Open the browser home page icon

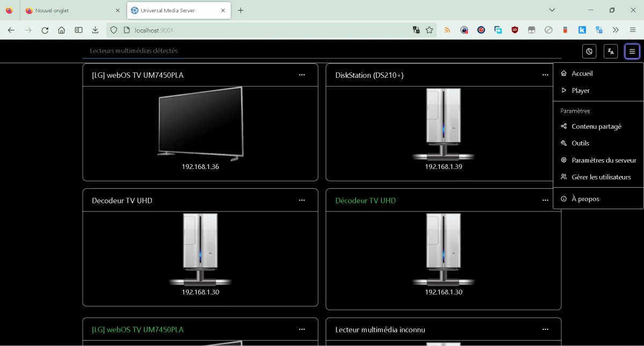coord(62,30)
